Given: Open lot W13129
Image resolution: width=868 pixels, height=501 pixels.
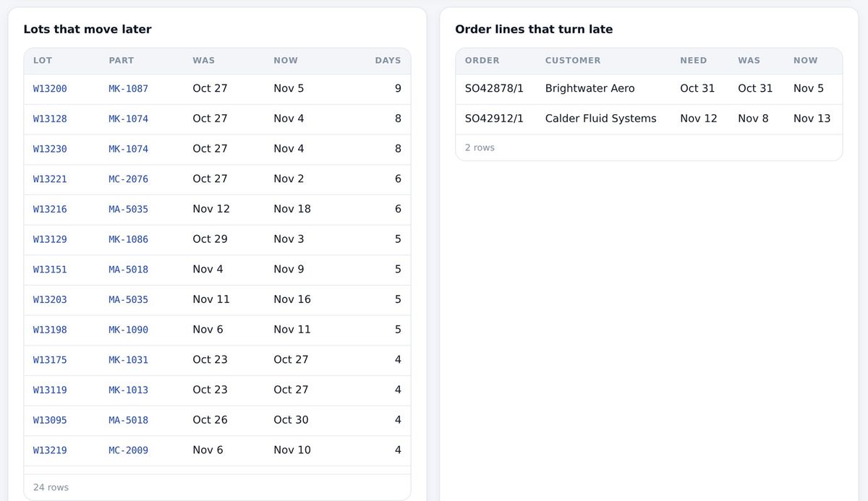Looking at the screenshot, I should (50, 239).
